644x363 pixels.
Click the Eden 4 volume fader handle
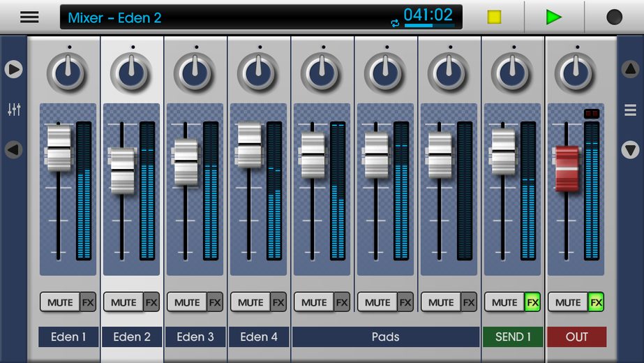tap(249, 145)
